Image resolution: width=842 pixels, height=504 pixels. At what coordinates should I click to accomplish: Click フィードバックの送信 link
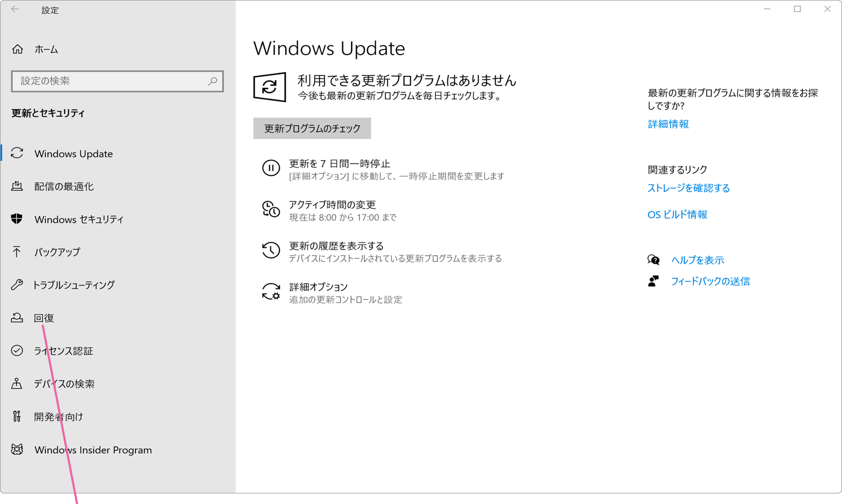pyautogui.click(x=710, y=281)
